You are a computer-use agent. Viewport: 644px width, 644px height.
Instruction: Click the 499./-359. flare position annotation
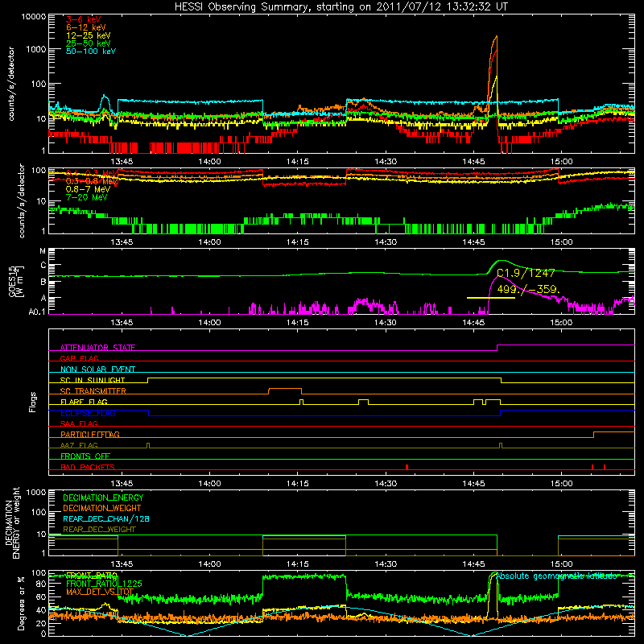click(528, 290)
